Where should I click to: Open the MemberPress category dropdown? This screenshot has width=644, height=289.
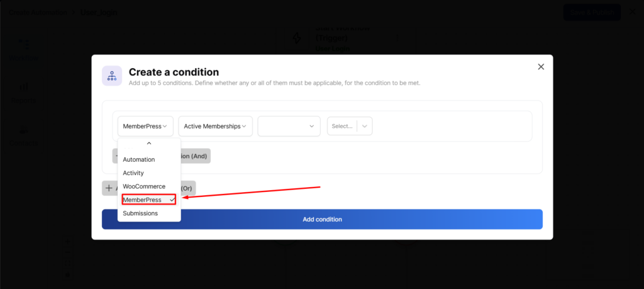pos(145,126)
